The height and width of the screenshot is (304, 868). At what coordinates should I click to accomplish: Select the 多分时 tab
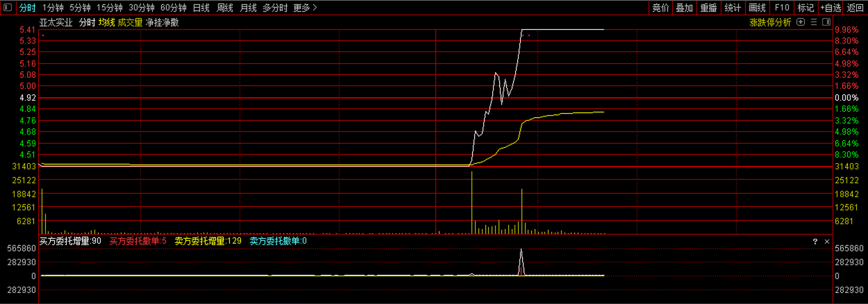(x=275, y=8)
